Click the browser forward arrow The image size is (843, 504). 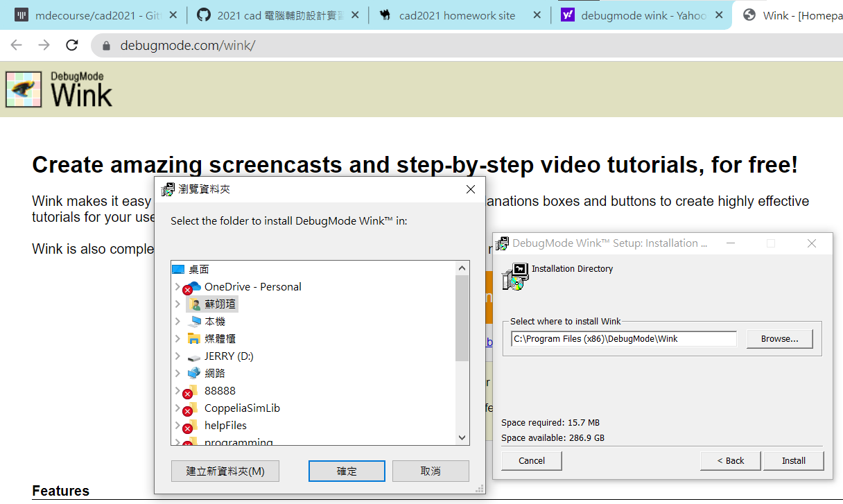click(44, 46)
